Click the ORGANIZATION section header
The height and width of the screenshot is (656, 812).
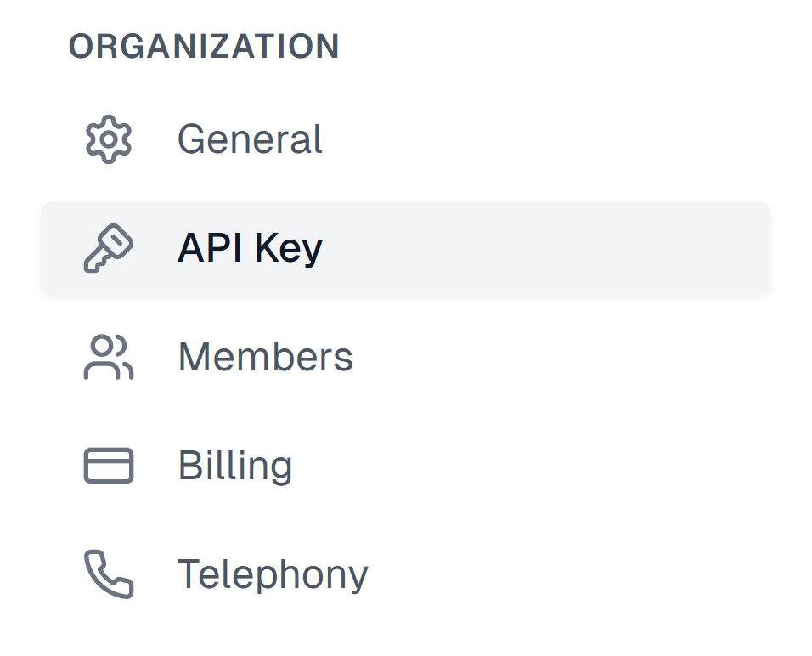[205, 47]
